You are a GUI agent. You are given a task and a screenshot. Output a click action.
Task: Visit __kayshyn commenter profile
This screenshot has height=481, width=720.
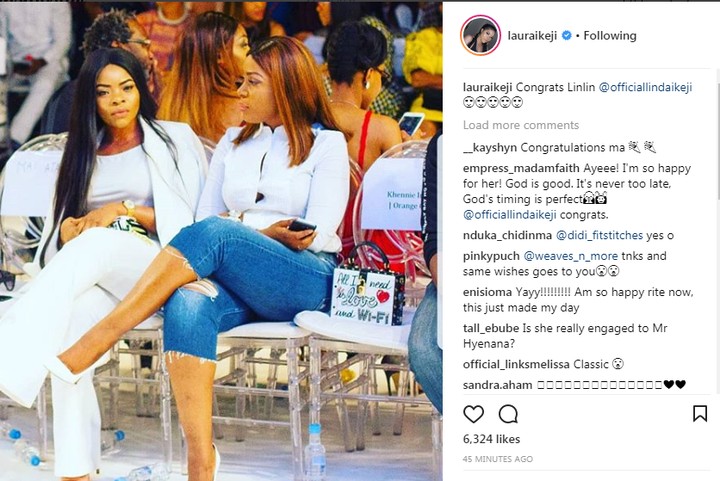[x=490, y=147]
